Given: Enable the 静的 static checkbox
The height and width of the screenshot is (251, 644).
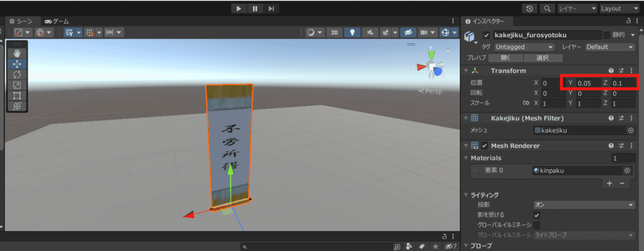Looking at the screenshot, I should click(x=607, y=35).
